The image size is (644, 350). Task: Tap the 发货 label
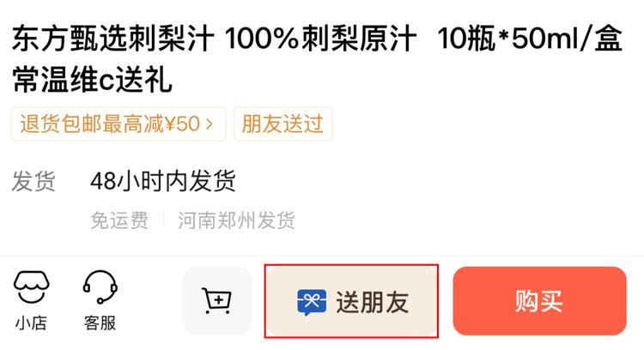click(x=33, y=181)
